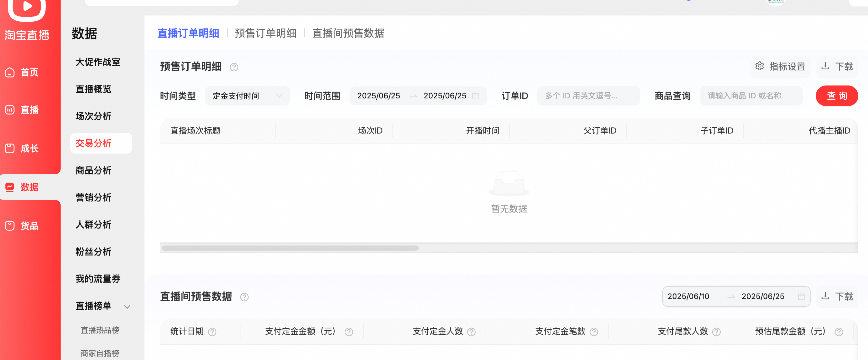Switch to the 预售订单明细 tab
This screenshot has width=868, height=360.
tap(265, 33)
